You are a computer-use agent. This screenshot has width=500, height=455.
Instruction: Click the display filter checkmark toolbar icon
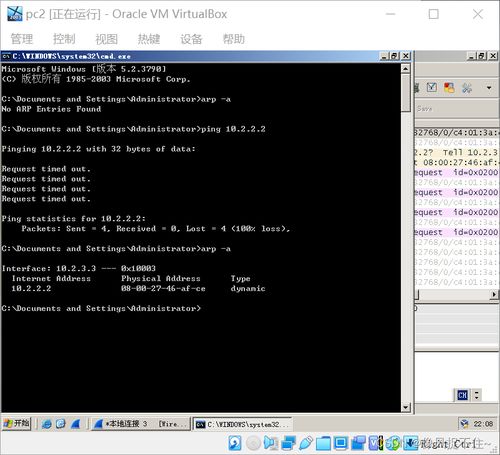431,88
